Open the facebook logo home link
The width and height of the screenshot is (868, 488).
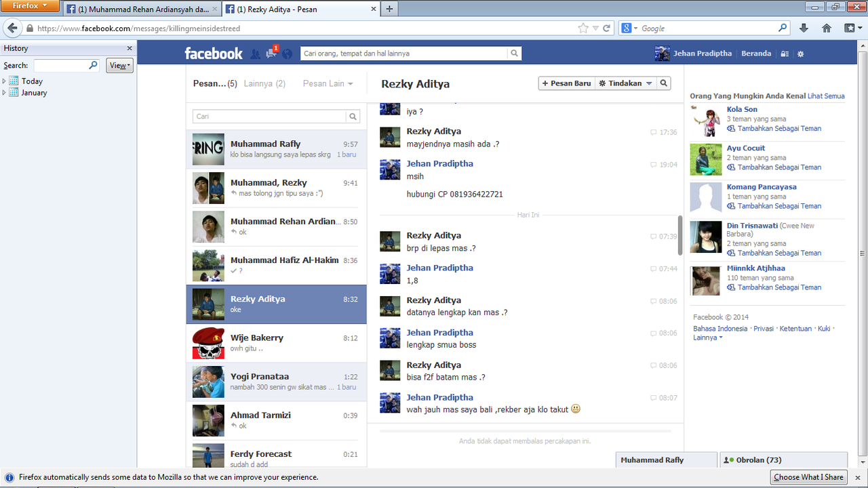tap(214, 54)
